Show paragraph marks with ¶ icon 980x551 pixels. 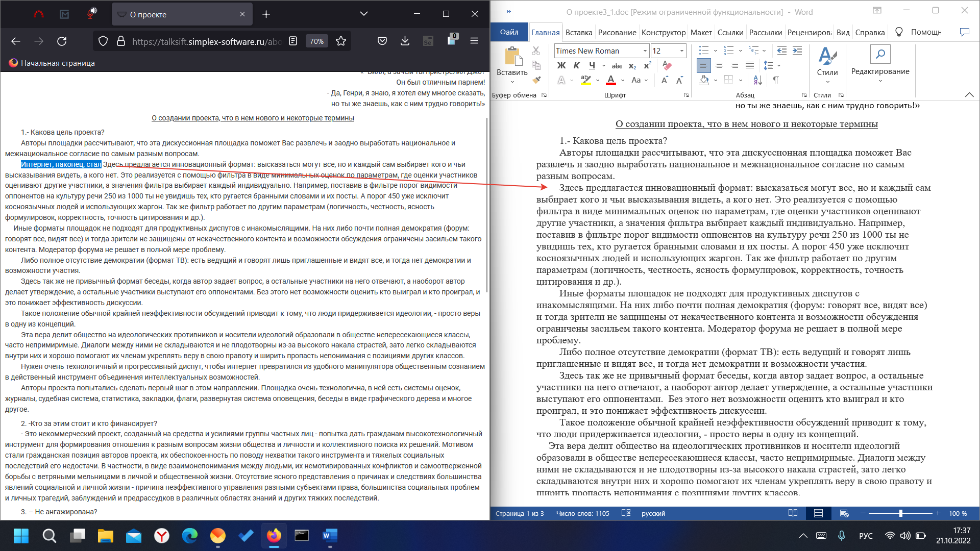click(776, 80)
